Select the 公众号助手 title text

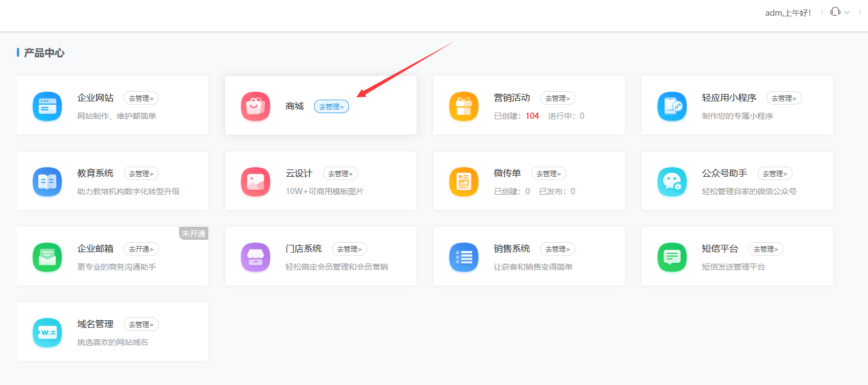point(725,173)
